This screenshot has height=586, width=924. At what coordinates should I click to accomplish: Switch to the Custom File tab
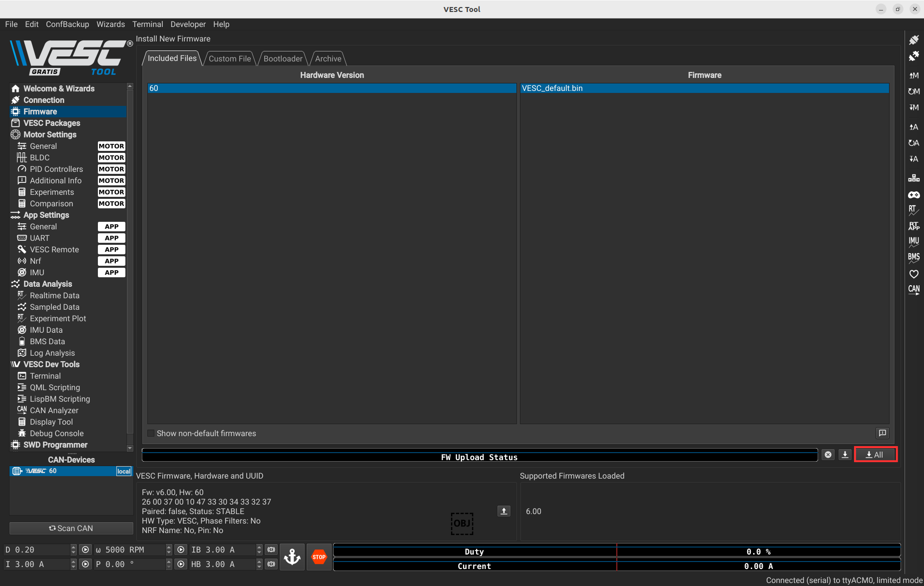(230, 58)
